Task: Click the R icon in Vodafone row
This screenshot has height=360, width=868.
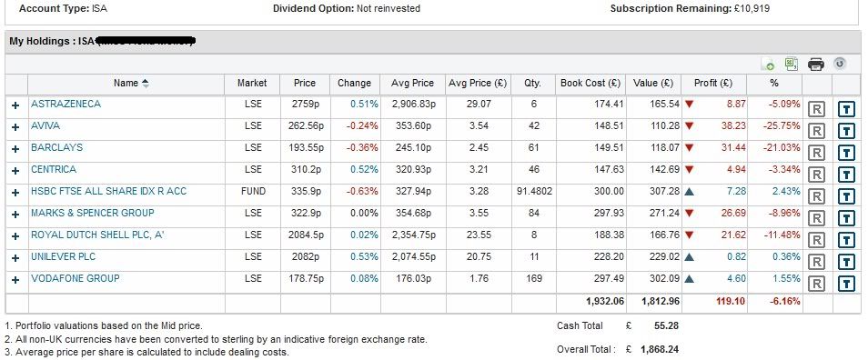Action: coord(816,284)
